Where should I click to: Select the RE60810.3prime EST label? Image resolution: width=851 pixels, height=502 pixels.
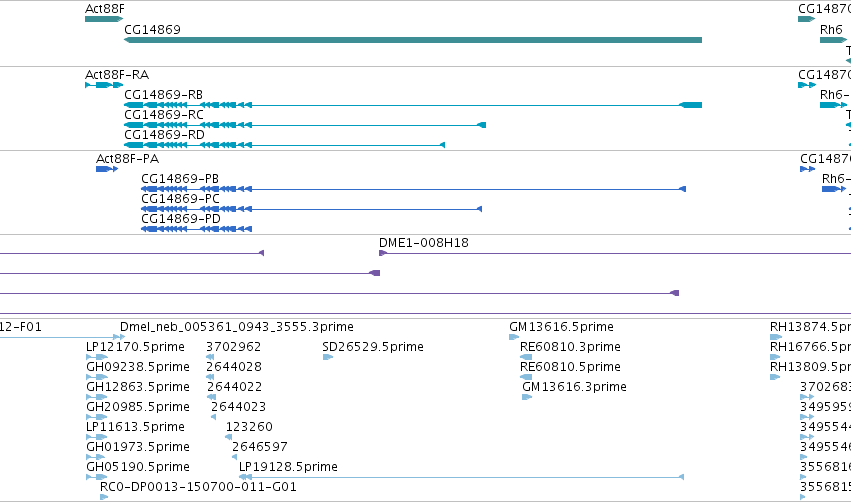click(x=570, y=347)
